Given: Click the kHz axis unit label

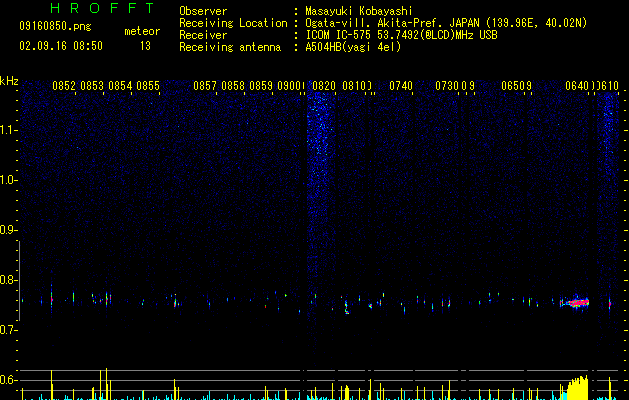Looking at the screenshot, I should click(x=9, y=81).
